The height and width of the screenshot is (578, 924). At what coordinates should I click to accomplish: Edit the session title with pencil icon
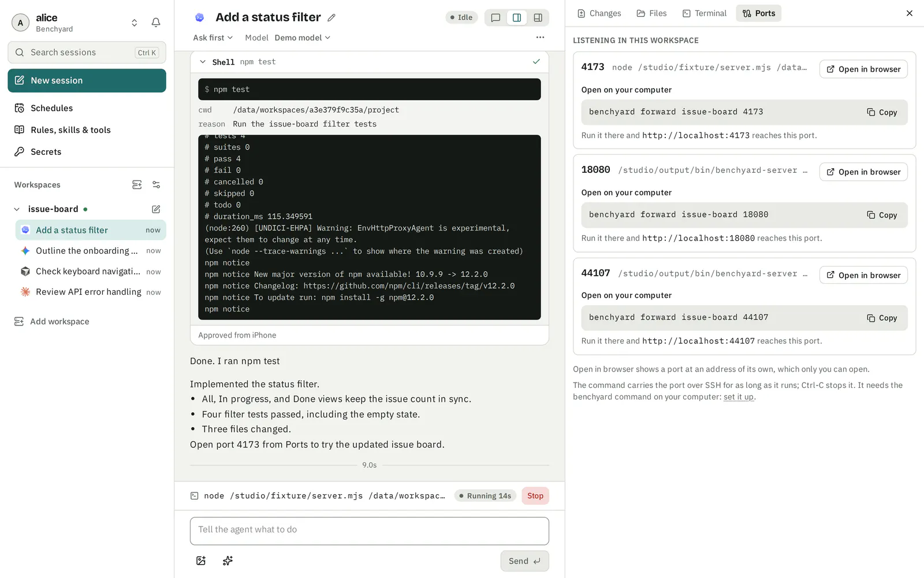pyautogui.click(x=331, y=18)
